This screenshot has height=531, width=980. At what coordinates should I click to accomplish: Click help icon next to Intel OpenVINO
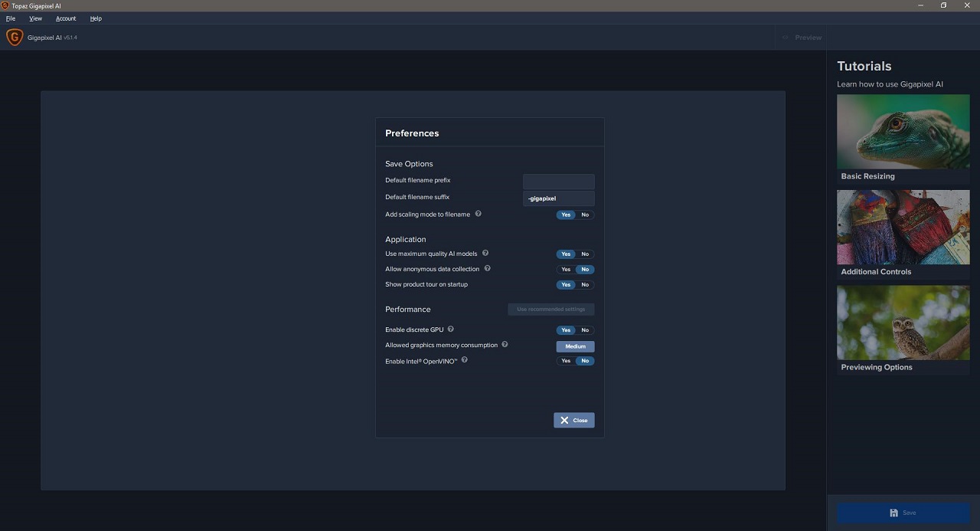[465, 360]
